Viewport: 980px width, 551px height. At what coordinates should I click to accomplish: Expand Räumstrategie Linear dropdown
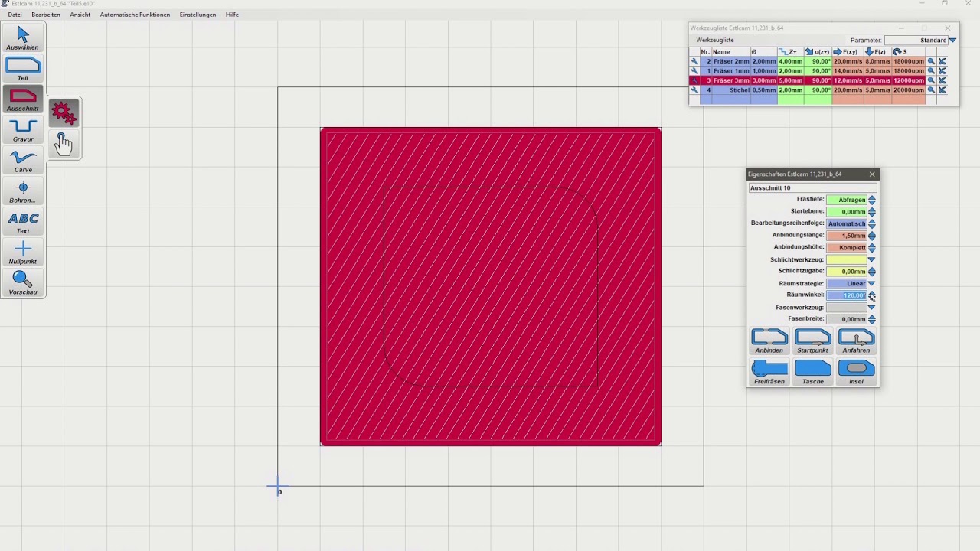[x=871, y=283]
